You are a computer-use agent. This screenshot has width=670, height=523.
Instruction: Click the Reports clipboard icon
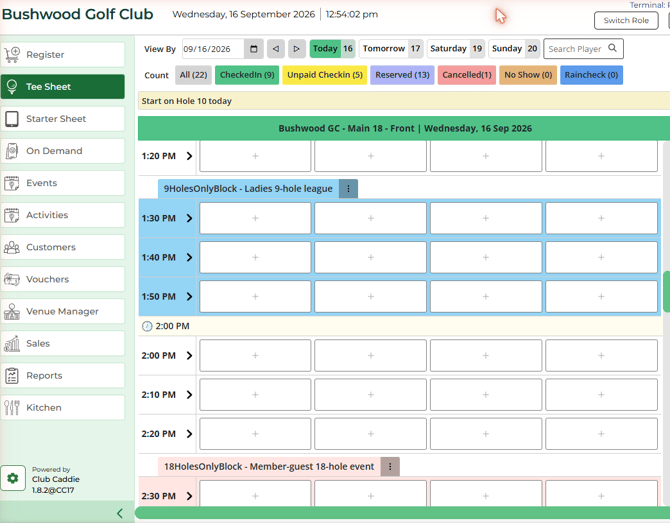[x=12, y=376]
